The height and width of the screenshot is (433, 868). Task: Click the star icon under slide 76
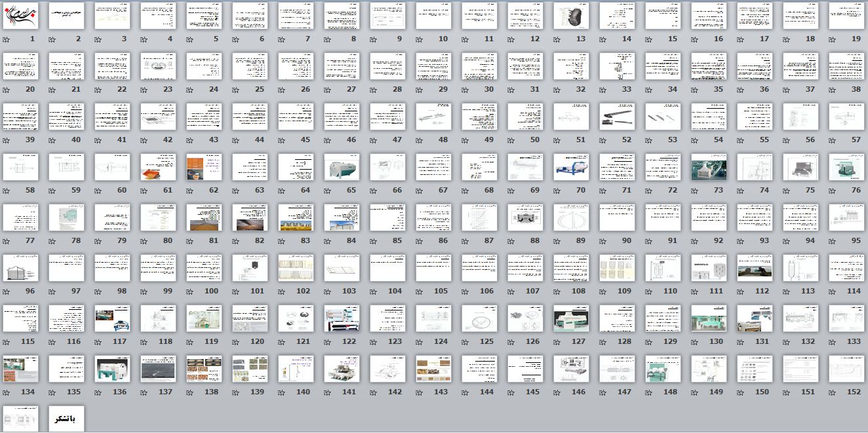coord(832,191)
